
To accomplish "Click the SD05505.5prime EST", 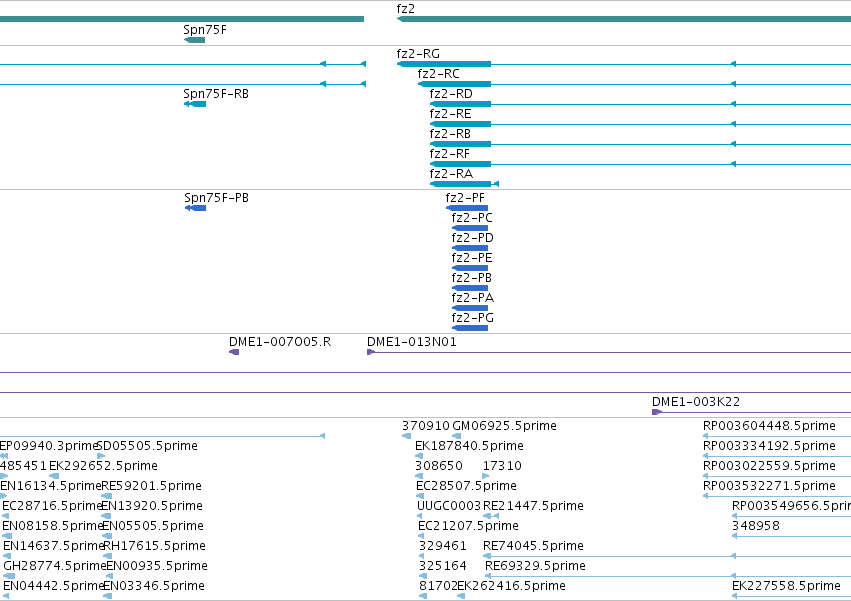I will pos(101,456).
